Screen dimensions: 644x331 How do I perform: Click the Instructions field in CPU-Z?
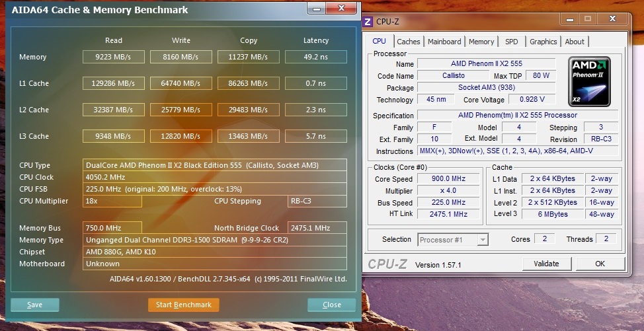pos(518,151)
